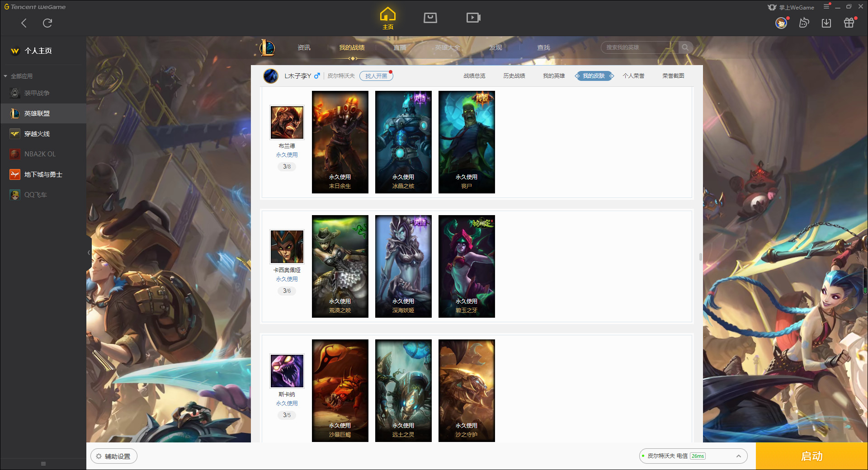Click the 斯卡纳 champion portrait
Viewport: 868px width, 470px height.
tap(287, 371)
